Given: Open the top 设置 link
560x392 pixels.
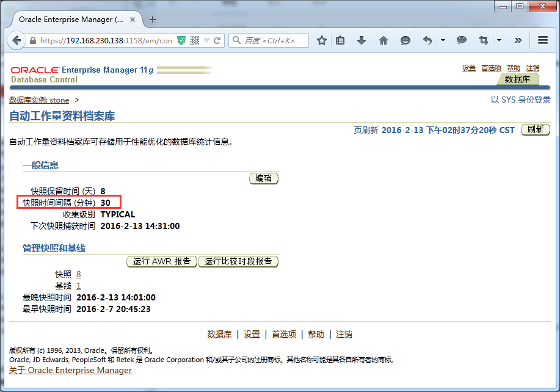Looking at the screenshot, I should point(468,68).
